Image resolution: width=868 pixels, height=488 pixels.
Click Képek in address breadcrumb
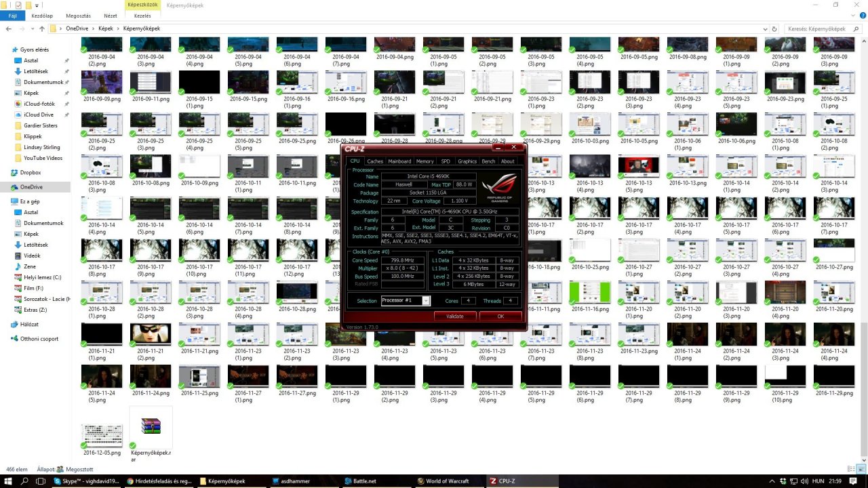coord(105,29)
